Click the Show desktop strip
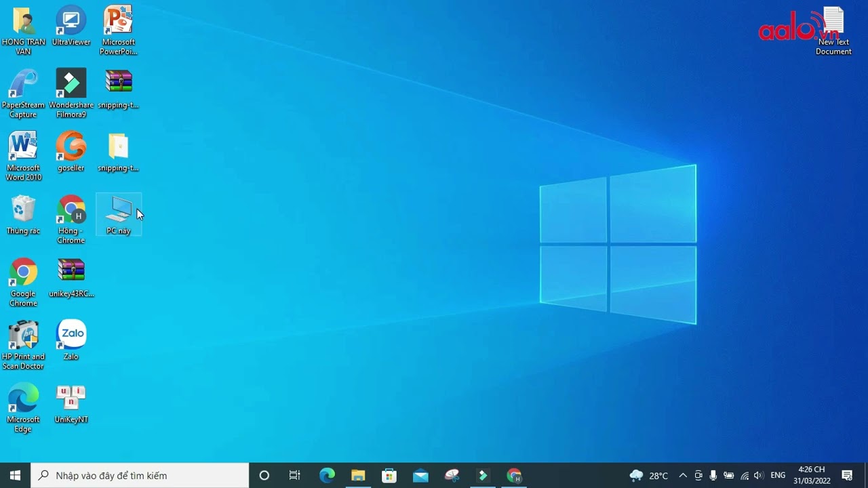The height and width of the screenshot is (488, 868). [x=866, y=476]
